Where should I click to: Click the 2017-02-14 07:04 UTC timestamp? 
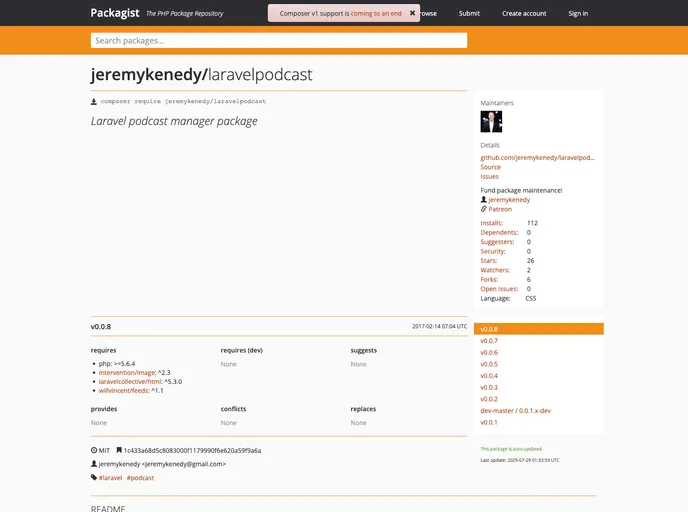(x=440, y=326)
